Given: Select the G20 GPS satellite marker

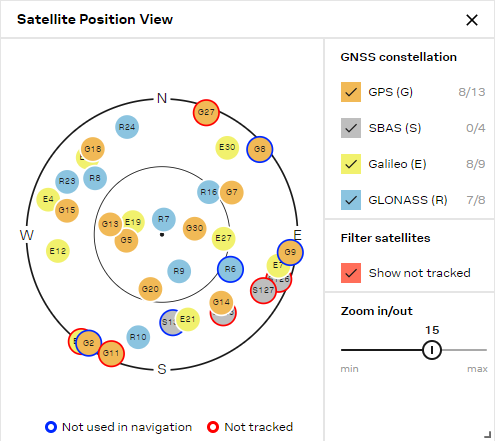Looking at the screenshot, I should point(150,289).
